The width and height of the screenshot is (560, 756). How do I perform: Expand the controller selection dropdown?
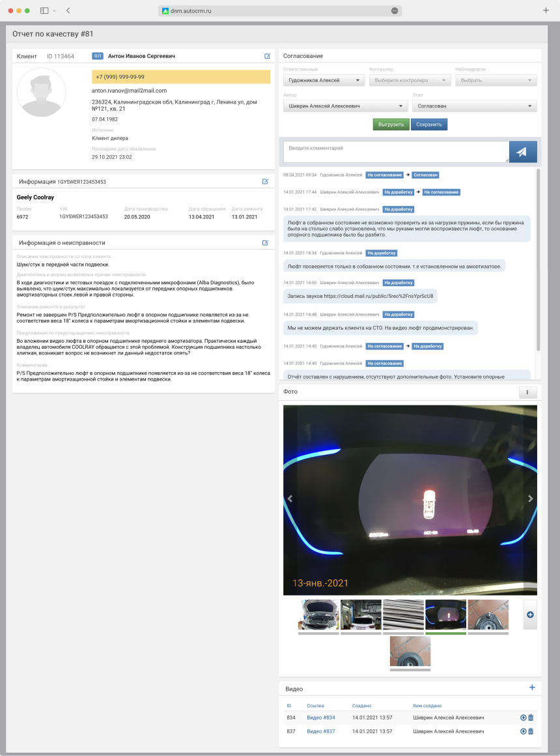[410, 81]
